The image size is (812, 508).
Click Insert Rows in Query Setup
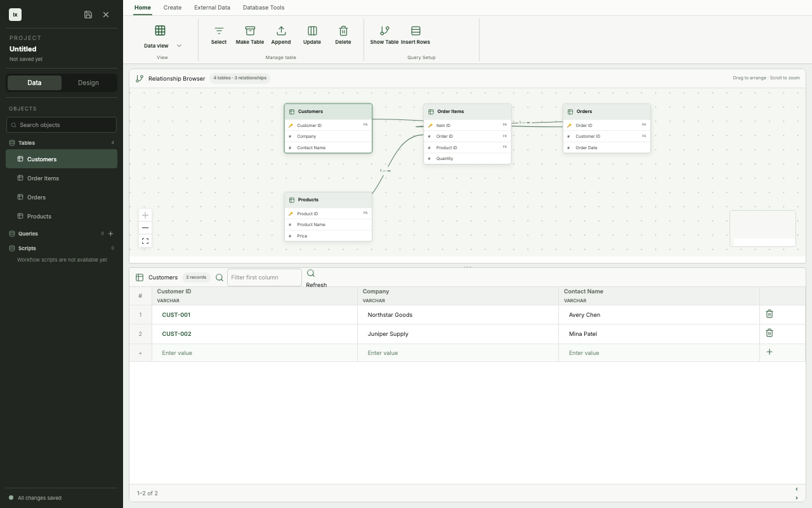(x=416, y=35)
